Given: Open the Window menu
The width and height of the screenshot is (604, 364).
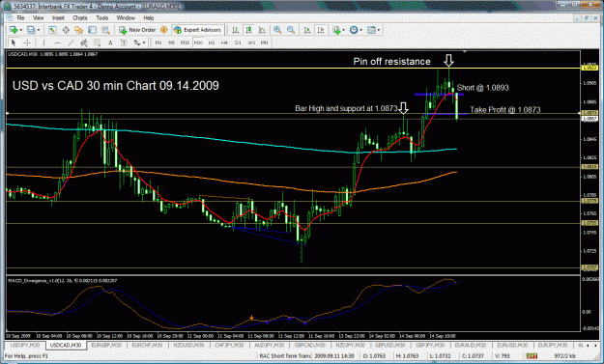Looking at the screenshot, I should click(126, 17).
